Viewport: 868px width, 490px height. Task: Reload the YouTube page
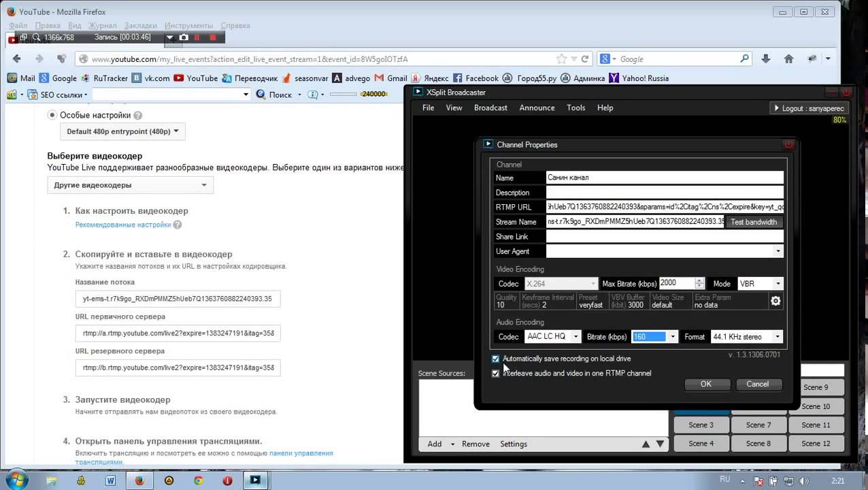584,59
